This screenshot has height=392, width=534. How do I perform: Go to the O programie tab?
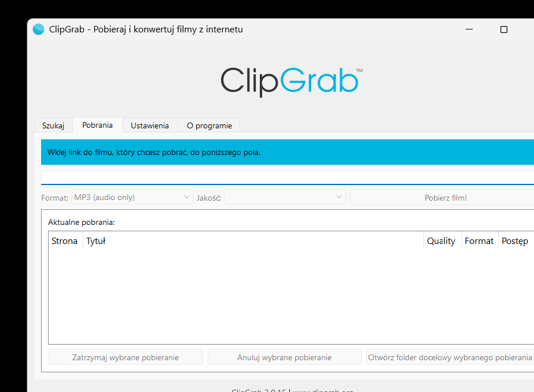(x=209, y=125)
